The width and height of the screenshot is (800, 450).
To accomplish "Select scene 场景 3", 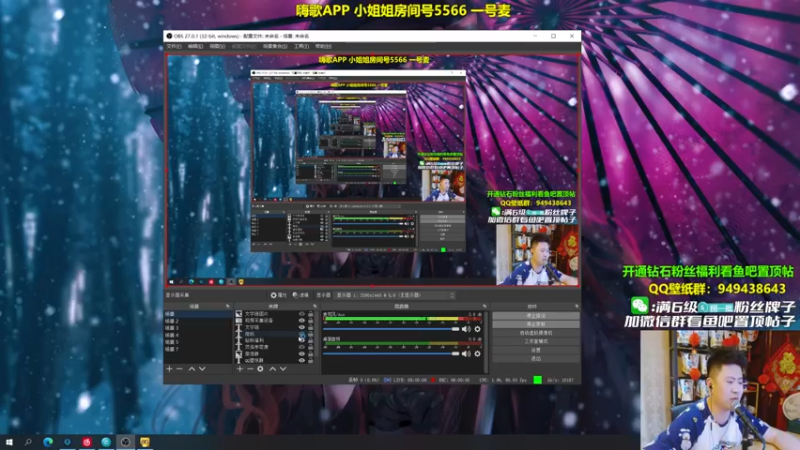I will (x=198, y=328).
